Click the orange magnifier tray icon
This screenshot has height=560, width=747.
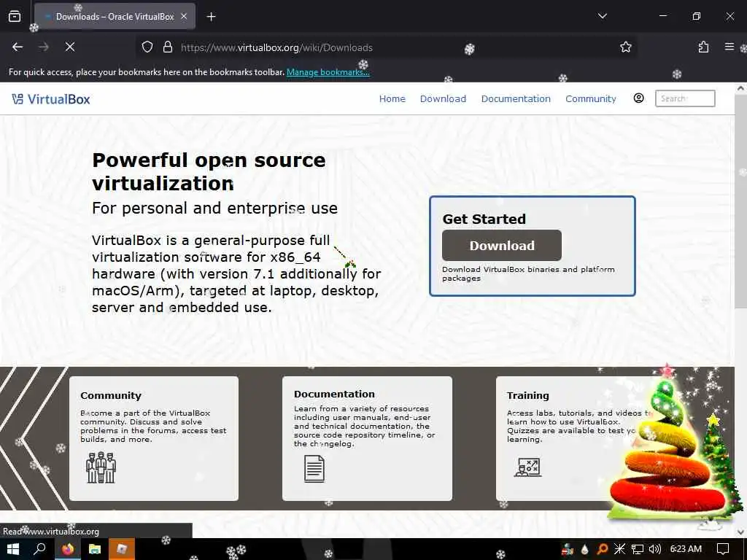point(602,550)
